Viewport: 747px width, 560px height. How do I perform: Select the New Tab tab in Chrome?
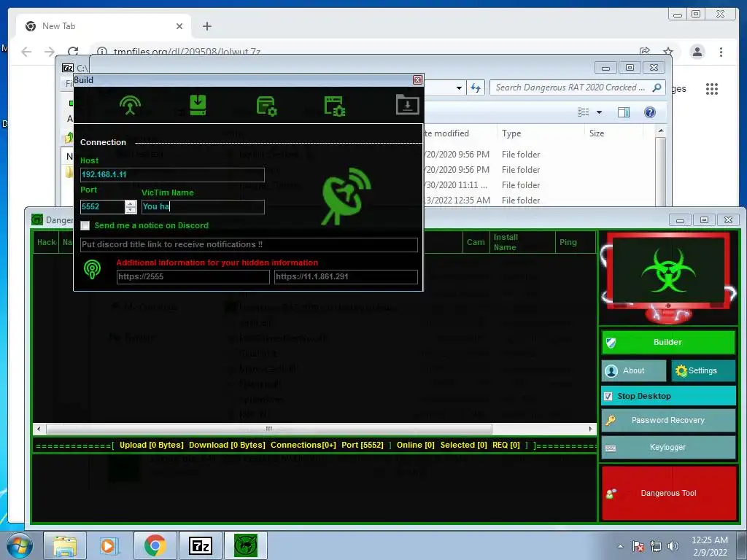[104, 26]
